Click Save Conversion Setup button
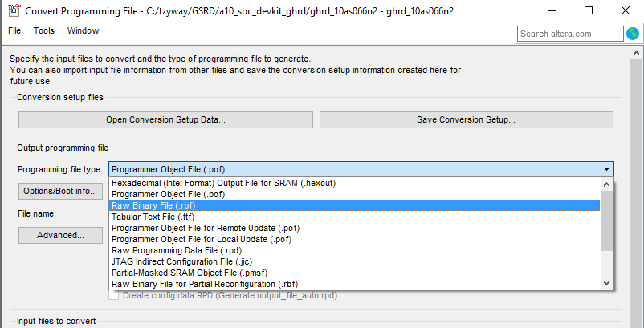This screenshot has height=328, width=644. pyautogui.click(x=466, y=119)
